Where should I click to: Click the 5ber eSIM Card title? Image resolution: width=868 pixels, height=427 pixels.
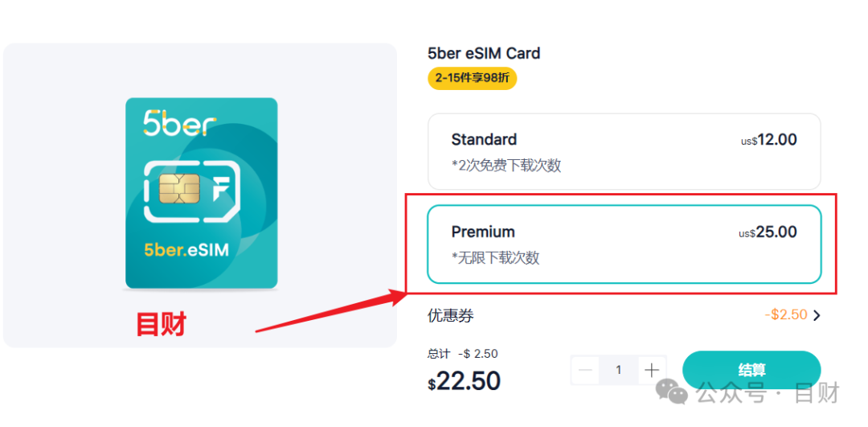click(x=484, y=54)
